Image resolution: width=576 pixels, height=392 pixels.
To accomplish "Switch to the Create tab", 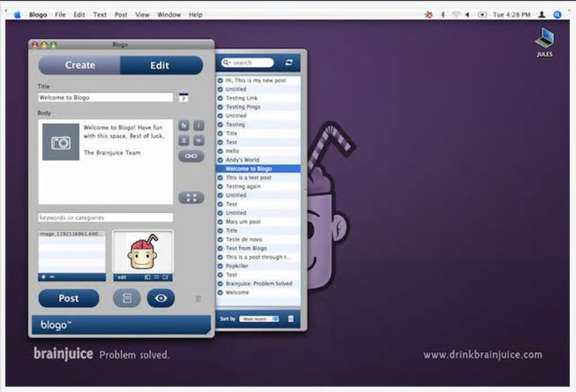I will pyautogui.click(x=80, y=65).
